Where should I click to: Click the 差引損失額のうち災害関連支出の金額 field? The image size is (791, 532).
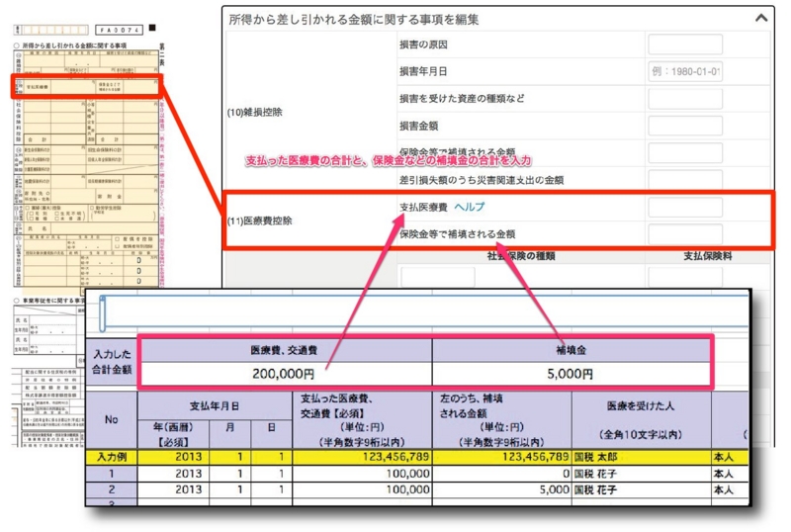point(684,180)
